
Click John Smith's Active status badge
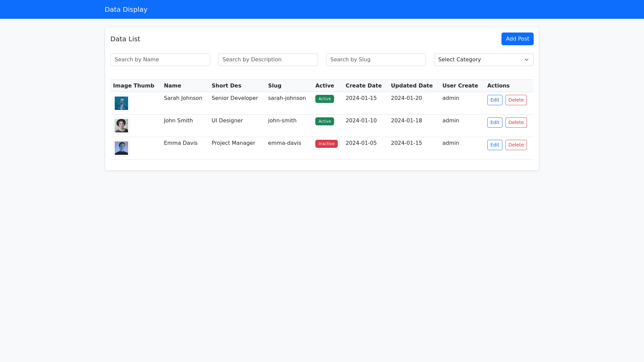pyautogui.click(x=324, y=121)
